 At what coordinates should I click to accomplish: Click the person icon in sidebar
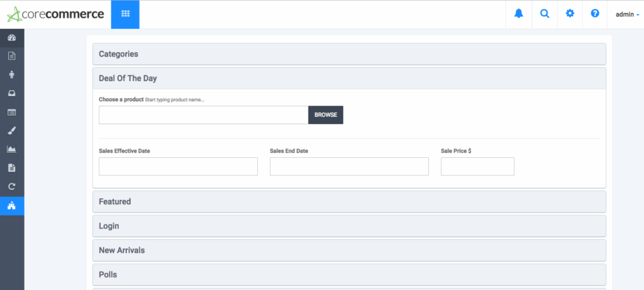12,74
